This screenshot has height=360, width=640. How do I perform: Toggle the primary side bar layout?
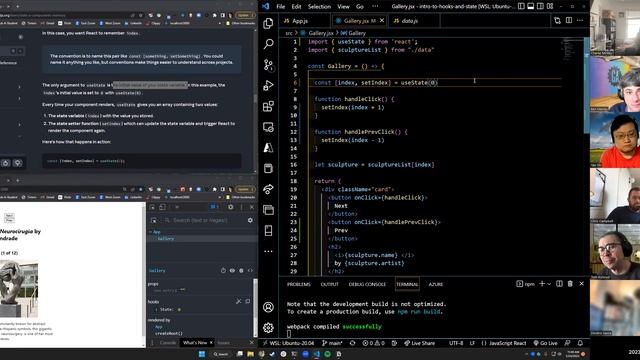[x=521, y=6]
